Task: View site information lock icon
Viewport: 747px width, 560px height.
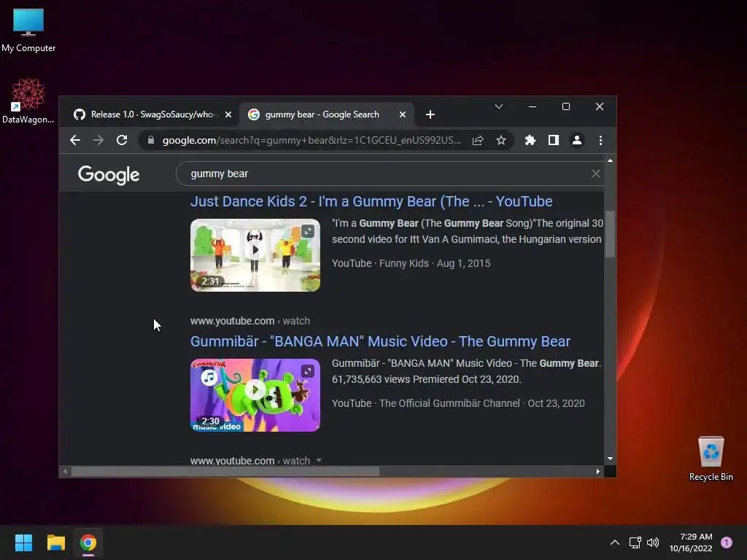Action: coord(151,140)
